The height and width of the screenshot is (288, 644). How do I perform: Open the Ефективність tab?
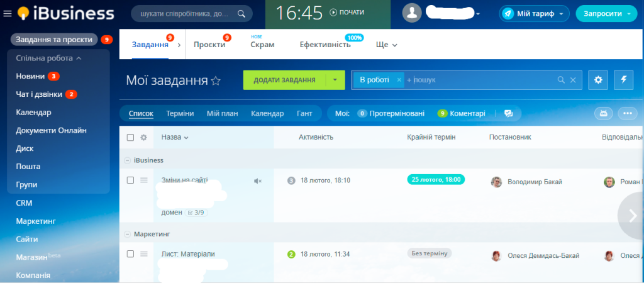pyautogui.click(x=325, y=45)
